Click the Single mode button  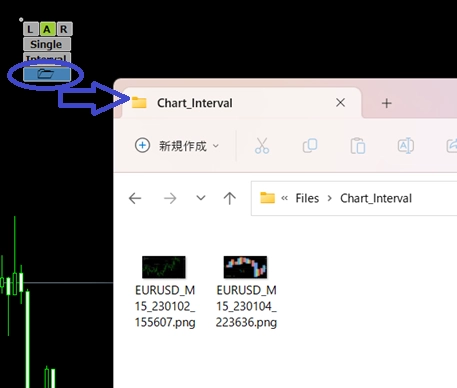(47, 44)
